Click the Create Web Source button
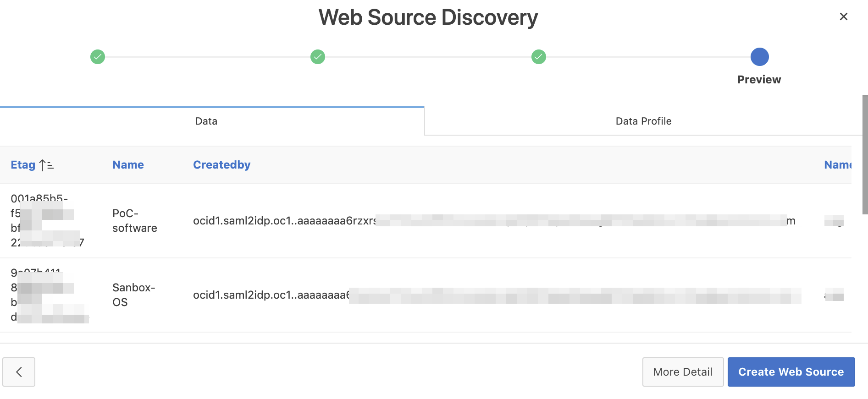The image size is (868, 399). (791, 372)
